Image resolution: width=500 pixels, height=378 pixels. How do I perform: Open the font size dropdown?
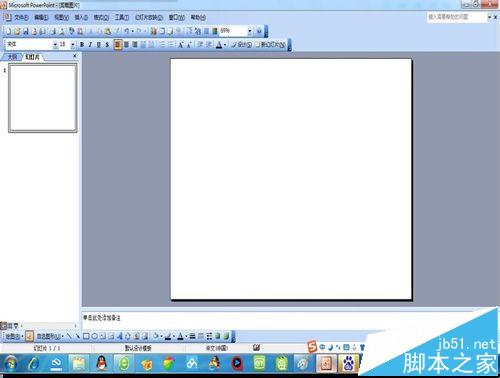coord(73,44)
